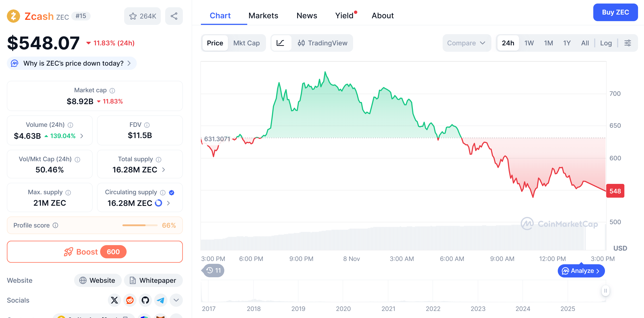
Task: Open the Telegram social icon
Action: [x=161, y=300]
